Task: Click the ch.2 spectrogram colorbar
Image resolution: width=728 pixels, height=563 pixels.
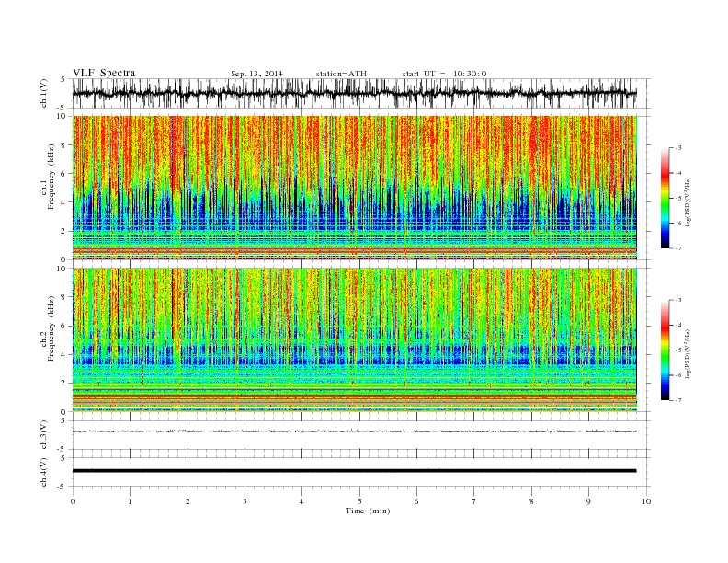Action: pos(665,350)
